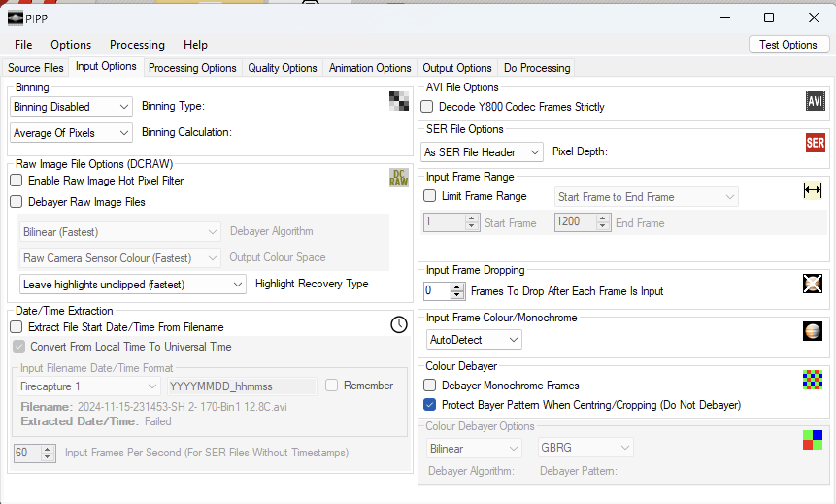Click the AVI file options icon
The height and width of the screenshot is (504, 836).
815,101
